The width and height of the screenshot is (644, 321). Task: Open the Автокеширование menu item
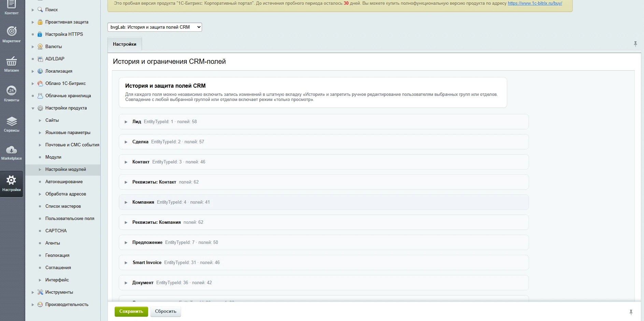[64, 181]
